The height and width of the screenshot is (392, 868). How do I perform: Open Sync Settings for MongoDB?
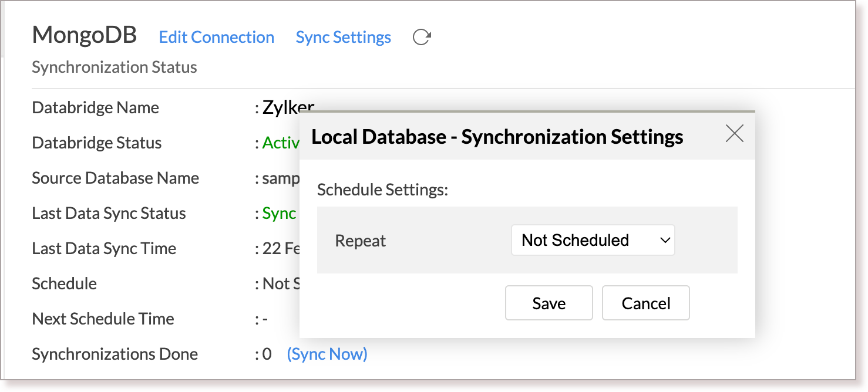point(343,37)
